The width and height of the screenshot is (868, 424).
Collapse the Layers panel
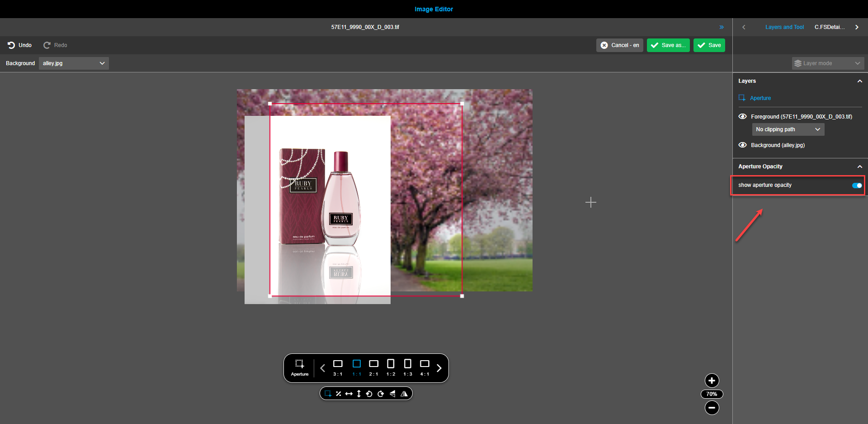click(860, 81)
